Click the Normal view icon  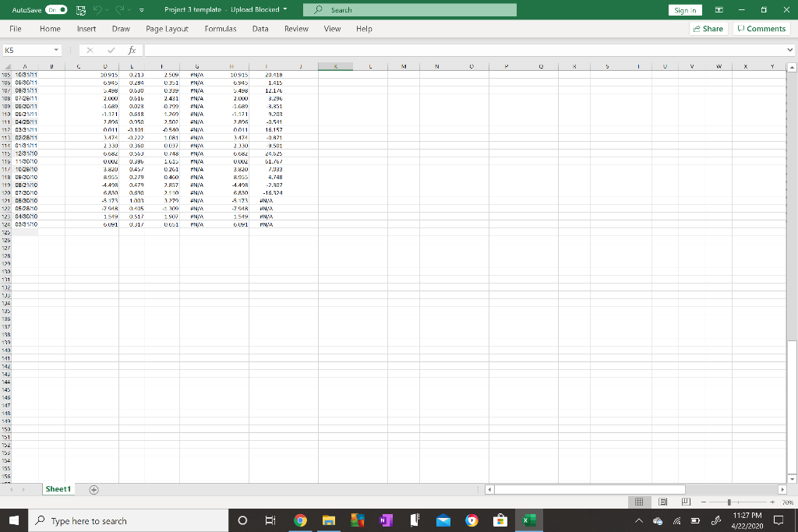[641, 502]
